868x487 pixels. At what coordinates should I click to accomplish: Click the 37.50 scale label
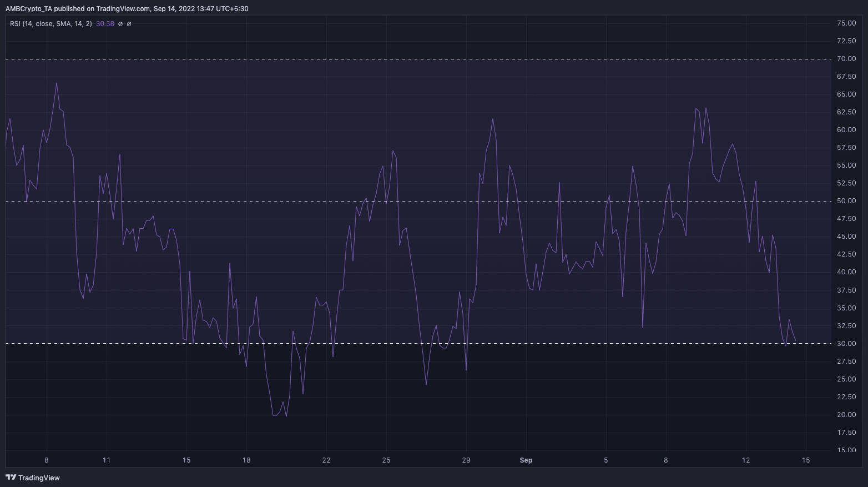(x=846, y=290)
